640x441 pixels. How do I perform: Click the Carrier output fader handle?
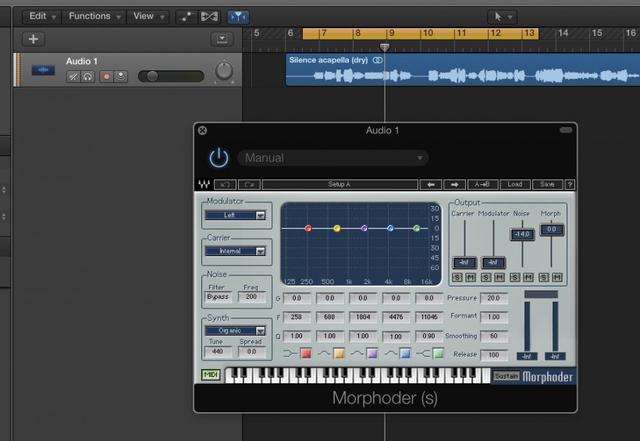click(x=464, y=262)
